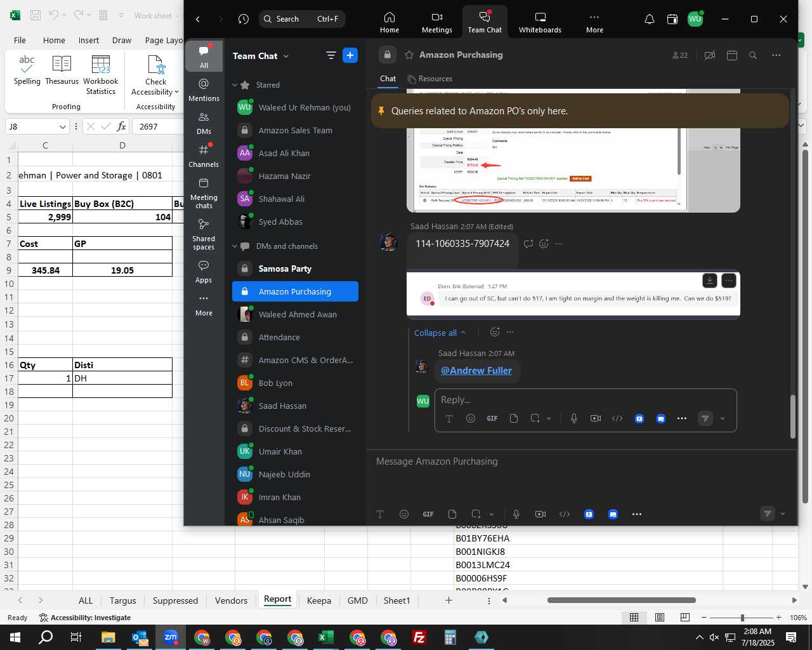Click the @Andrew Fuller mention link
Viewport: 812px width, 650px height.
[476, 371]
